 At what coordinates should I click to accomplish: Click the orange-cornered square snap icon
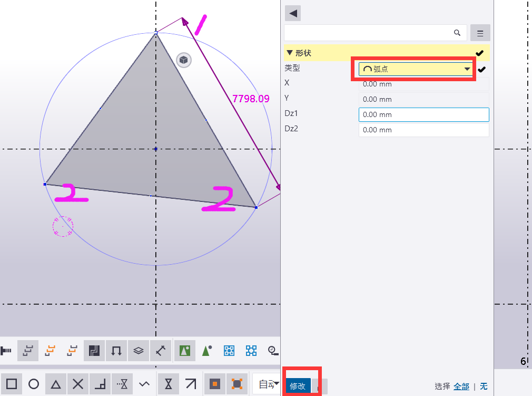coord(237,384)
